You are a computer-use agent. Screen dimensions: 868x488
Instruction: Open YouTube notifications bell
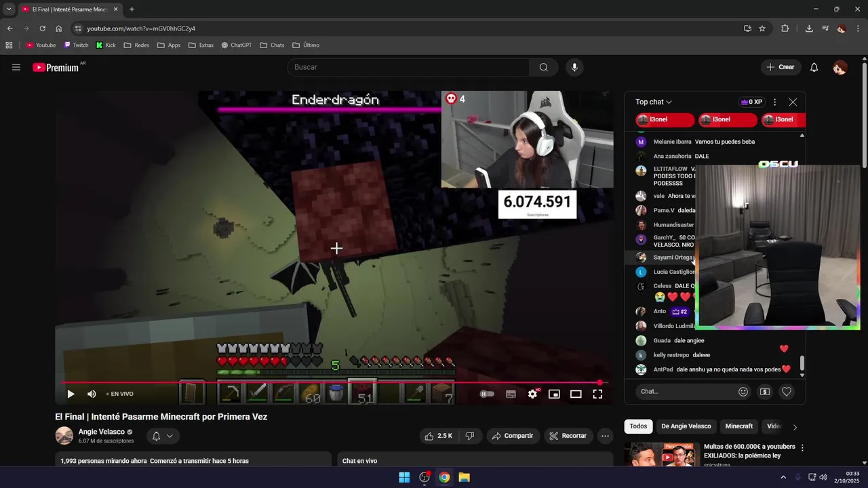click(814, 67)
